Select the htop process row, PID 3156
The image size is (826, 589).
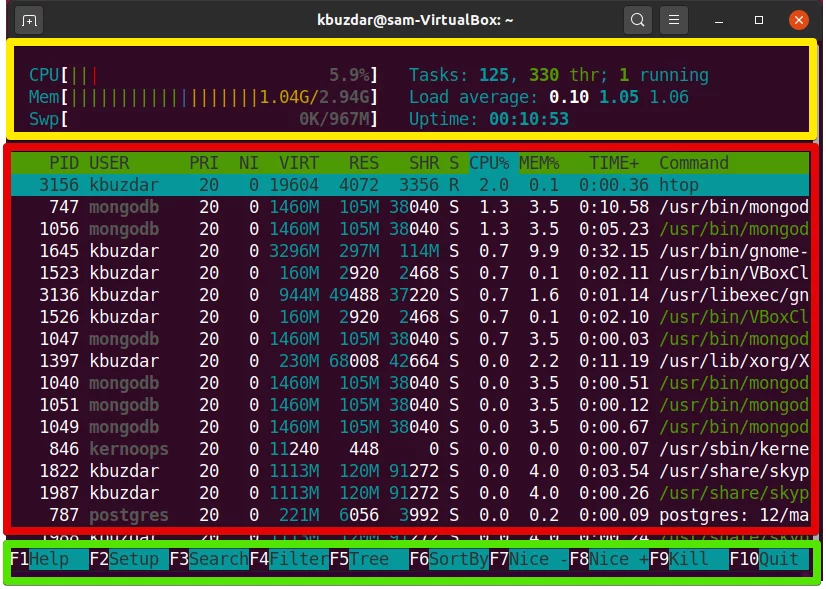coord(410,185)
